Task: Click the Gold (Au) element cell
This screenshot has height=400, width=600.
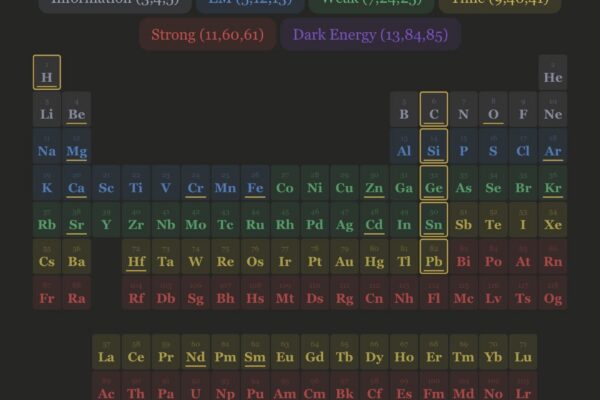Action: (x=344, y=258)
